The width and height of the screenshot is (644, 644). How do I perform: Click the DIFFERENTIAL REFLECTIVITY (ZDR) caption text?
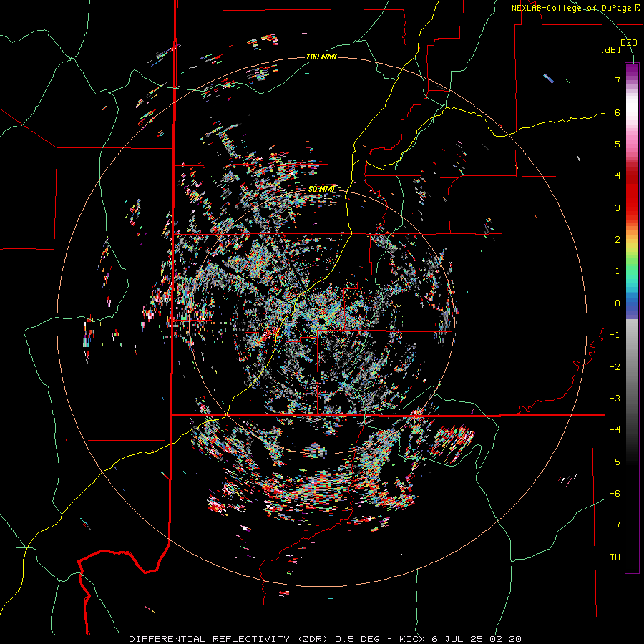230,639
